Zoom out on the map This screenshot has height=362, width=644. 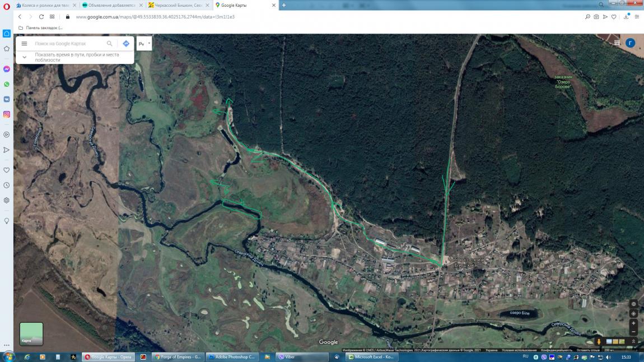pos(633,332)
